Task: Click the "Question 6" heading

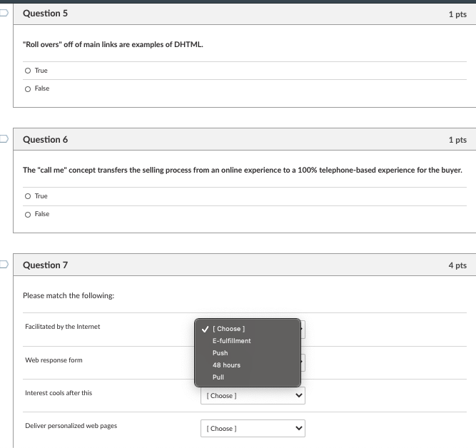Action: pyautogui.click(x=46, y=140)
